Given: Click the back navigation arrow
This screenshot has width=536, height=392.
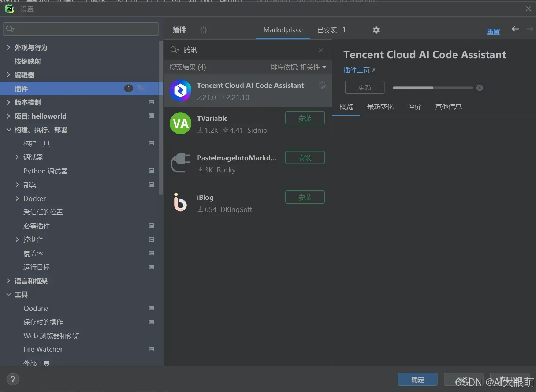Looking at the screenshot, I should (515, 29).
